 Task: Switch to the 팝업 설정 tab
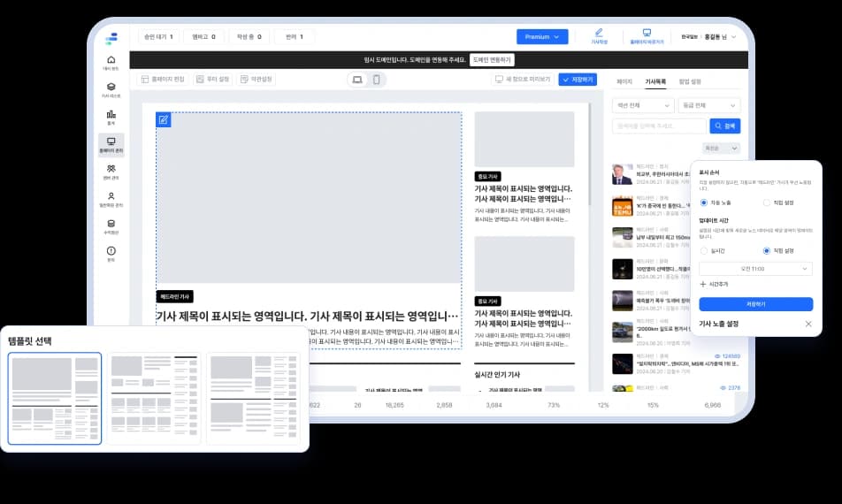(690, 81)
